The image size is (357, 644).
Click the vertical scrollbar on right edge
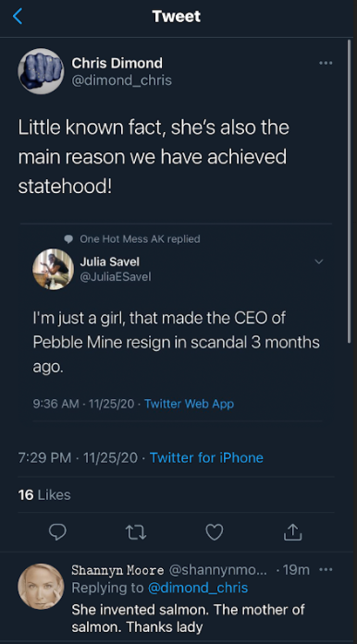[x=350, y=191]
